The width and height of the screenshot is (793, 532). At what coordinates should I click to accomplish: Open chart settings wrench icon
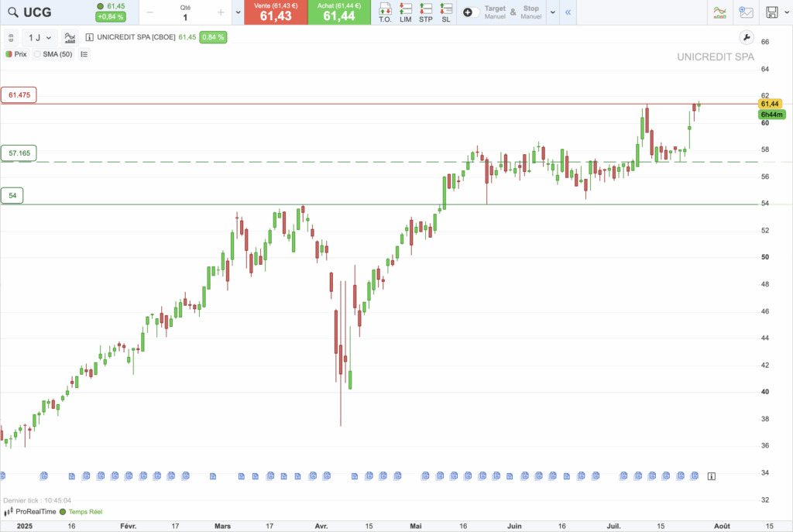tap(747, 37)
